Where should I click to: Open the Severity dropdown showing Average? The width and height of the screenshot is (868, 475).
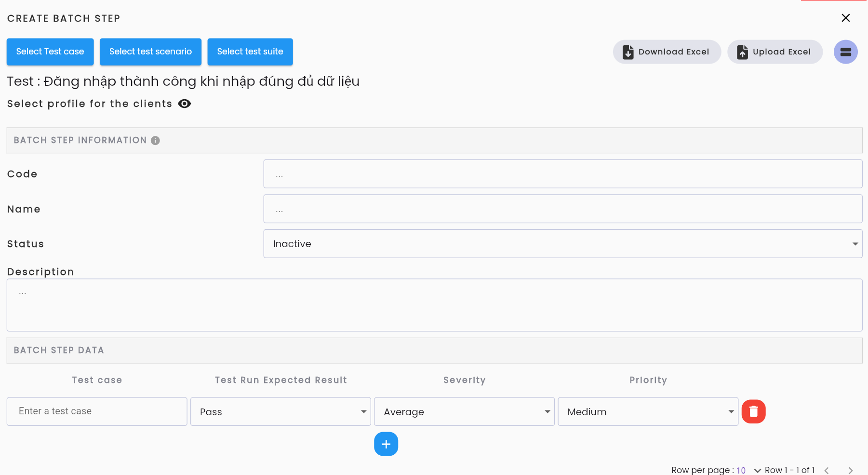[464, 411]
